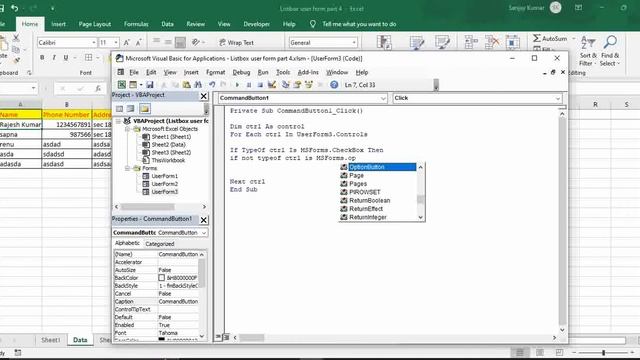The height and width of the screenshot is (360, 640).
Task: Open the VBA Format menu
Action: click(x=216, y=72)
